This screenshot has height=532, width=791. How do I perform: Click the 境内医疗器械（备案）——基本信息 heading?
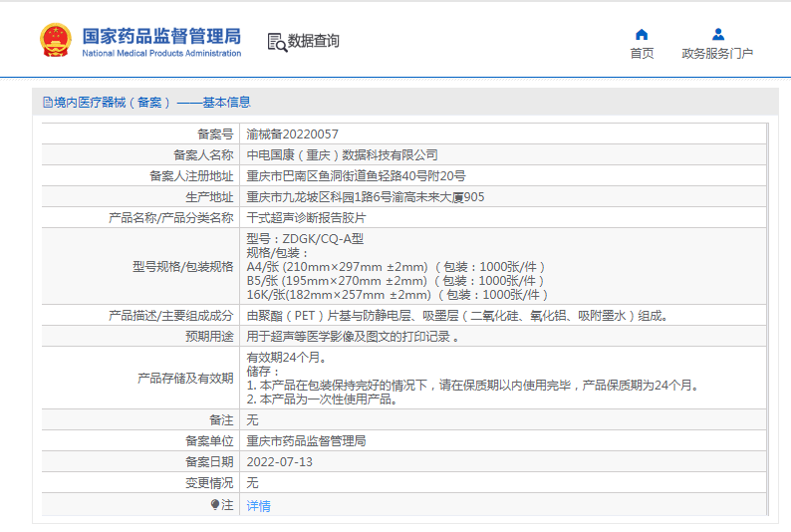pyautogui.click(x=151, y=103)
